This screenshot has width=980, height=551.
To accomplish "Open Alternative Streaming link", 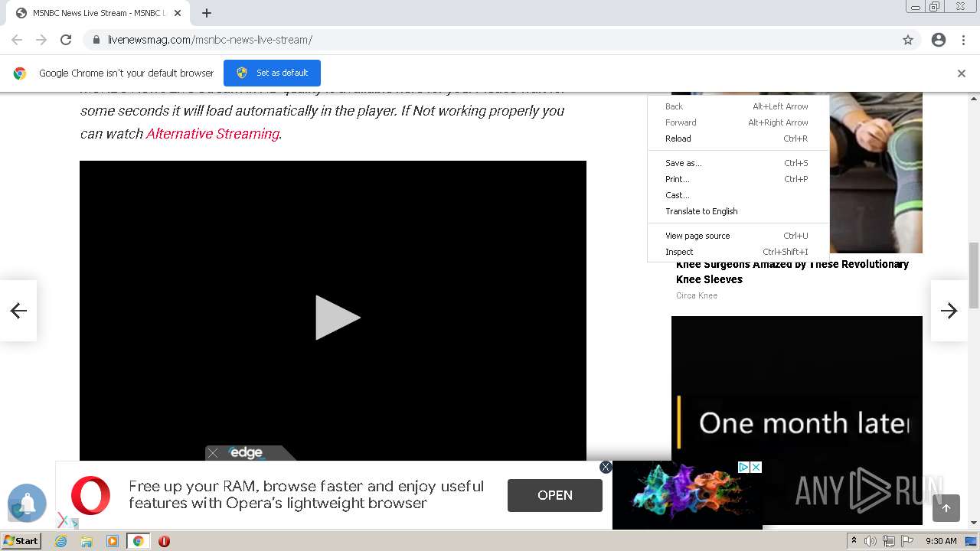I will [x=213, y=133].
